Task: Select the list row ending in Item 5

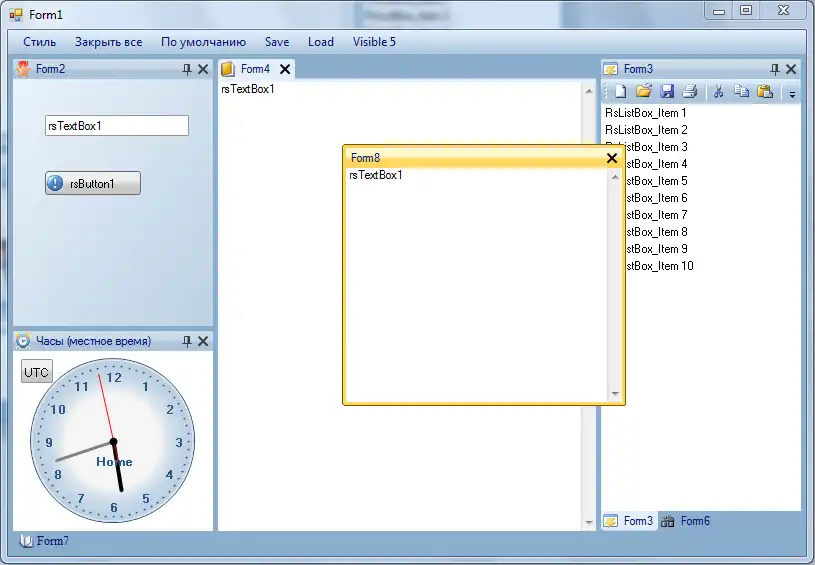Action: coord(712,181)
